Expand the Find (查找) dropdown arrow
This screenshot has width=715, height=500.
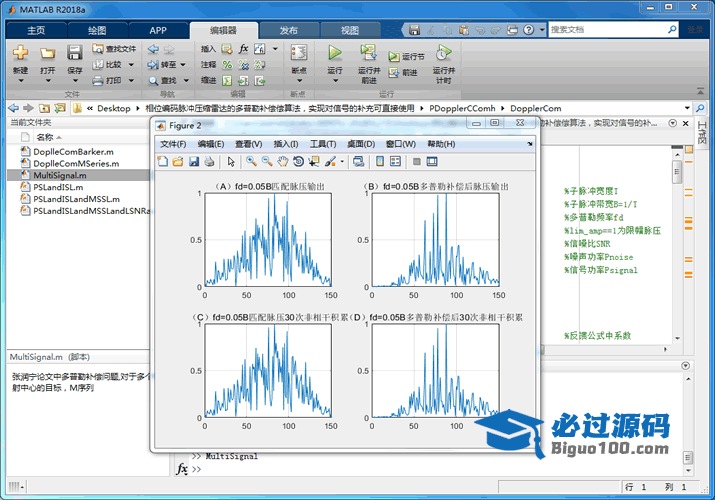pos(186,81)
